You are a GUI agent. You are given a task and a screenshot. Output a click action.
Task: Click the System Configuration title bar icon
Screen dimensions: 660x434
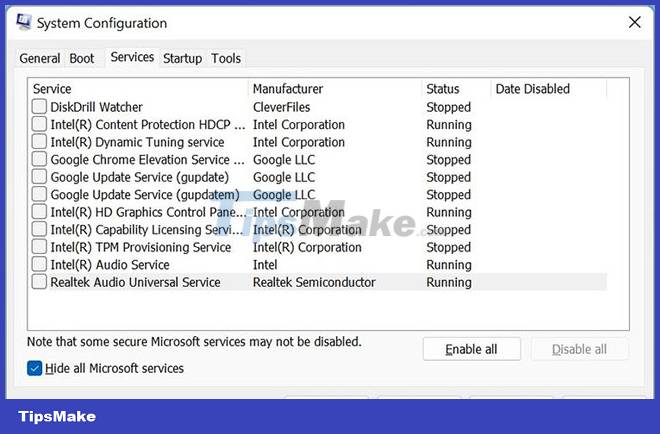[x=24, y=22]
